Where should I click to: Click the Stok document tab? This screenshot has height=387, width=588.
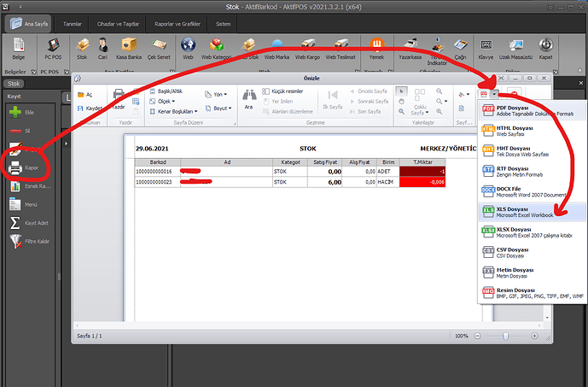pos(14,84)
